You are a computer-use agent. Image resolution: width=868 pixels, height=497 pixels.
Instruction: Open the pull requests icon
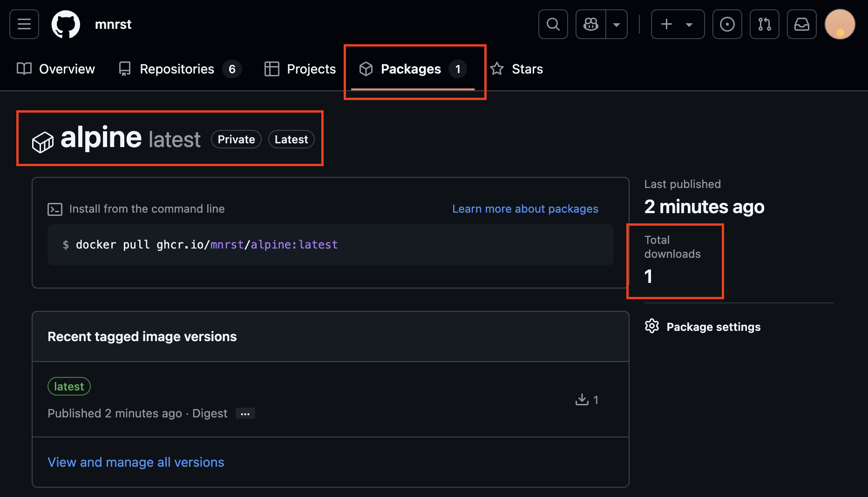coord(764,24)
